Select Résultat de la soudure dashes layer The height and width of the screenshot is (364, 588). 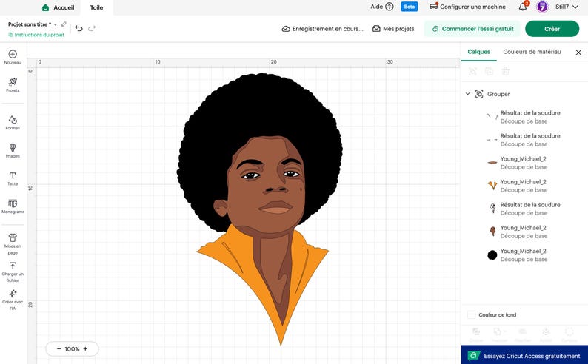[524, 140]
